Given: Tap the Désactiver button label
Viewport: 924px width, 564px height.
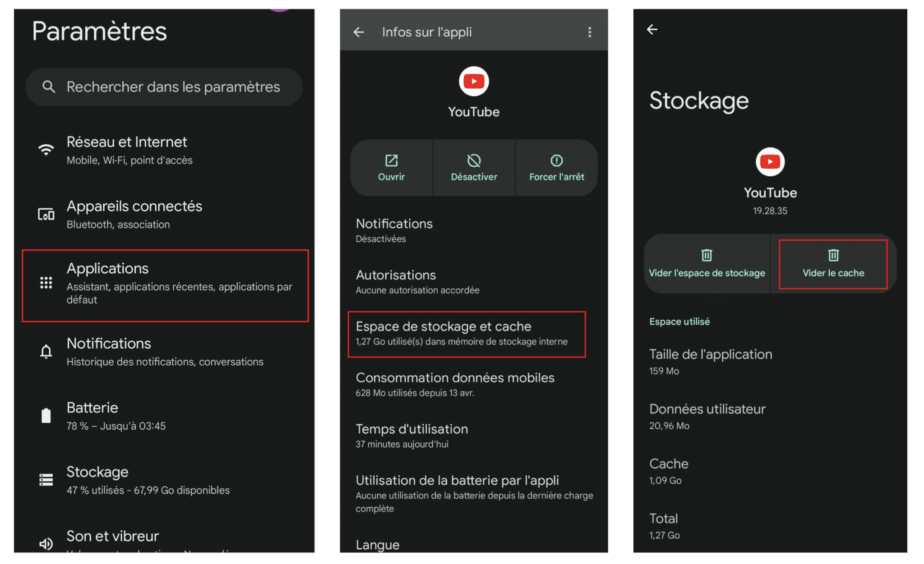Looking at the screenshot, I should 474,177.
